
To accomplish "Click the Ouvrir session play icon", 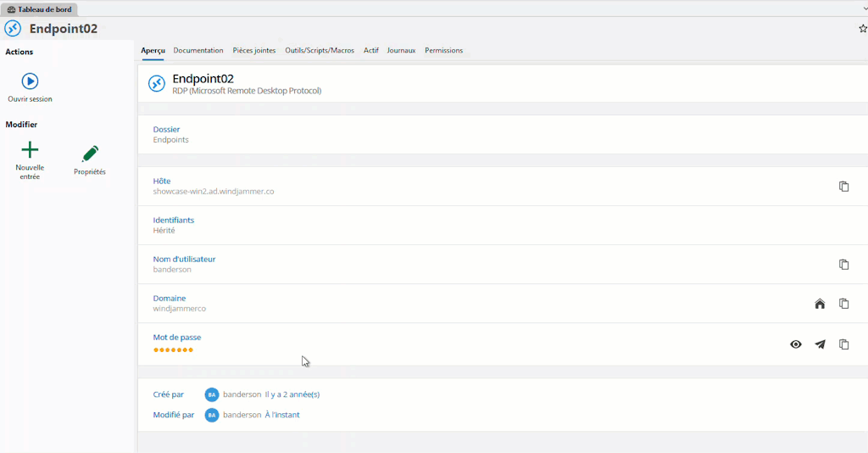I will tap(30, 81).
